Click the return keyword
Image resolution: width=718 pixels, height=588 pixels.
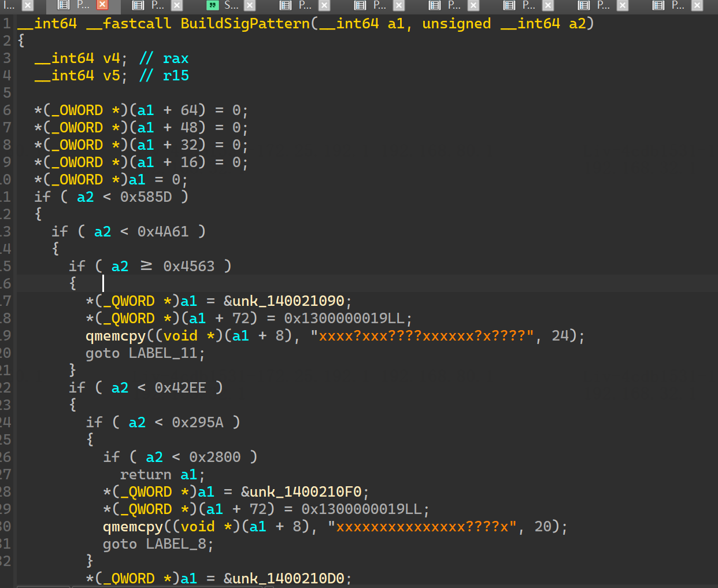146,475
